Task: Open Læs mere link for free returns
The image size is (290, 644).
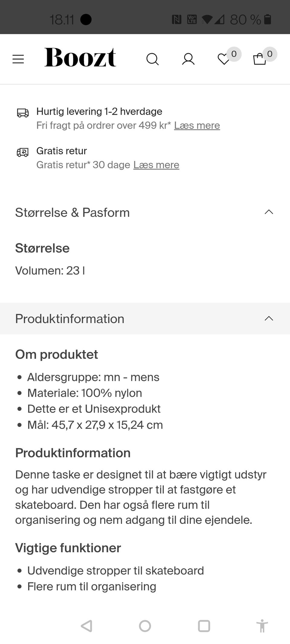Action: click(x=156, y=165)
